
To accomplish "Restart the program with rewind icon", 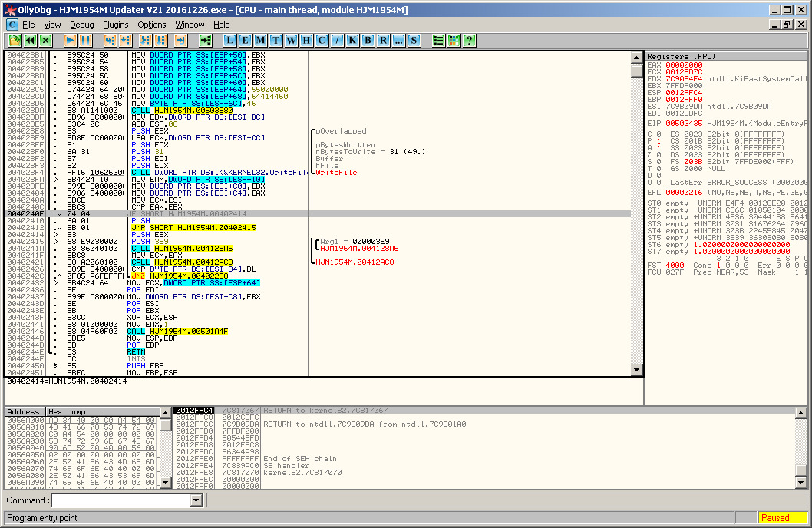I will pos(30,40).
